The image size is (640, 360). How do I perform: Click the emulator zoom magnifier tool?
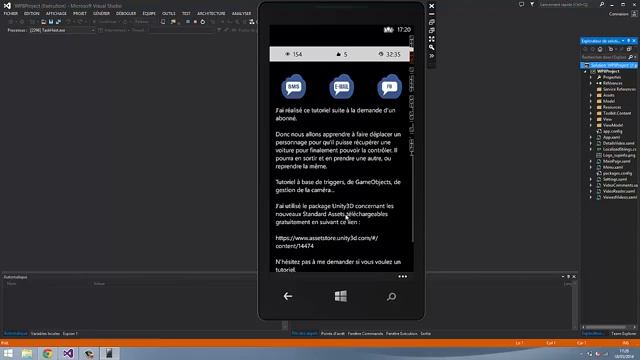431,47
